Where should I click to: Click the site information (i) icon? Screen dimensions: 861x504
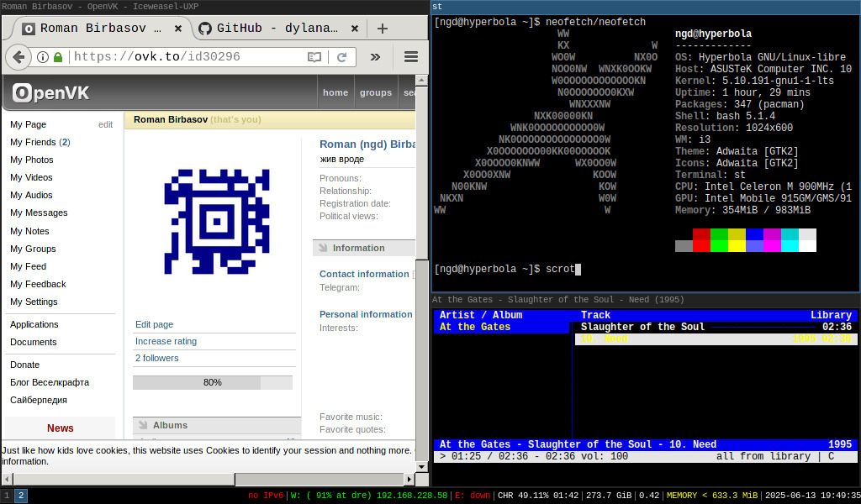point(43,57)
